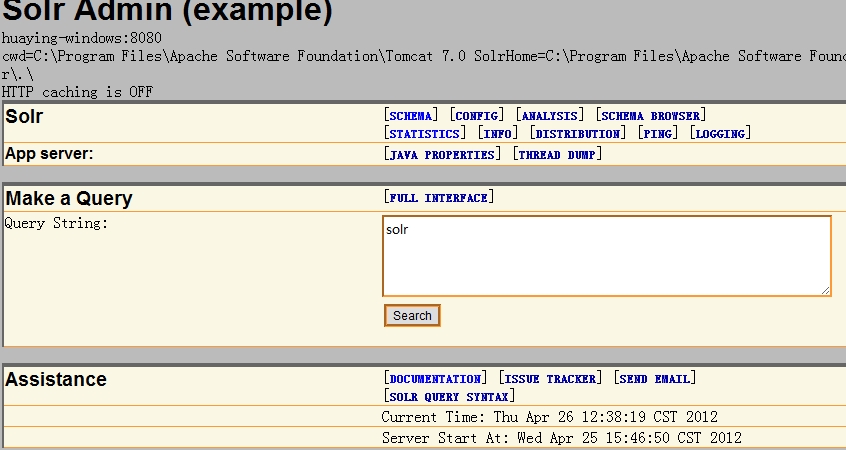846x450 pixels.
Task: Open the SOLR QUERY SYNTAX link
Action: tap(449, 397)
